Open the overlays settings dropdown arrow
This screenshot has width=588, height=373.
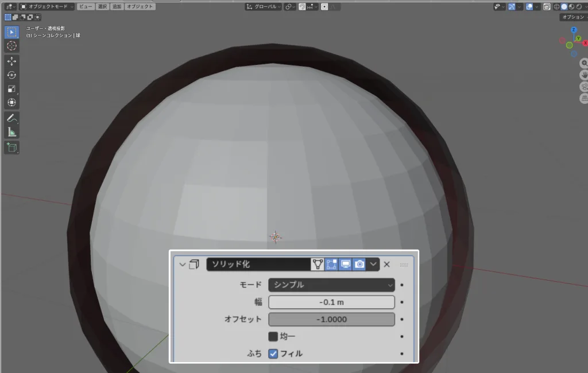coord(537,7)
